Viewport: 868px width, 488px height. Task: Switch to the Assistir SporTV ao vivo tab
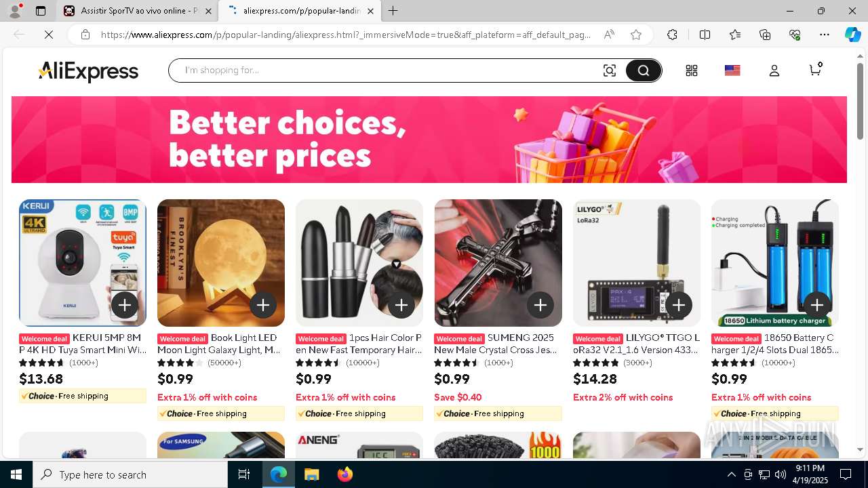click(138, 11)
